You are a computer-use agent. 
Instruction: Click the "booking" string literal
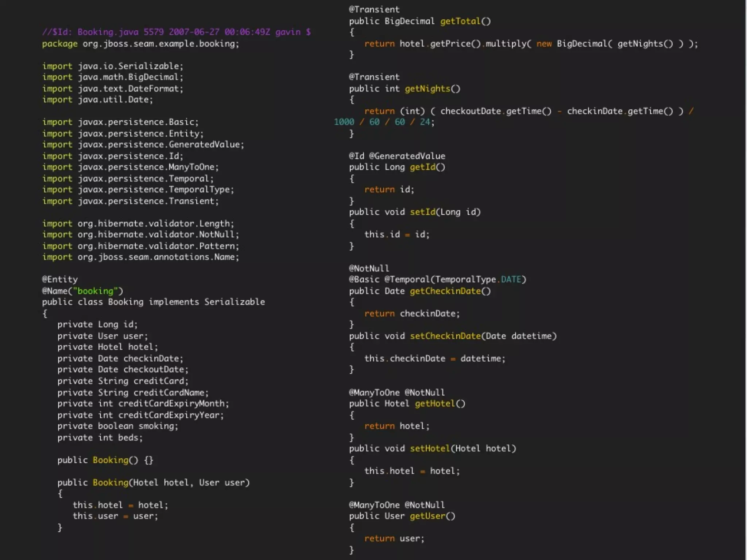(x=95, y=291)
